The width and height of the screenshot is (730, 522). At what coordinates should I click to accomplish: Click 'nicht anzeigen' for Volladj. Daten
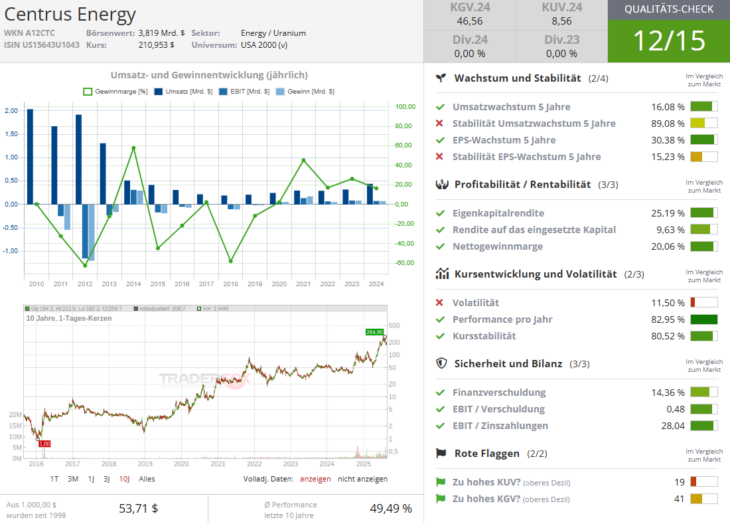click(363, 479)
